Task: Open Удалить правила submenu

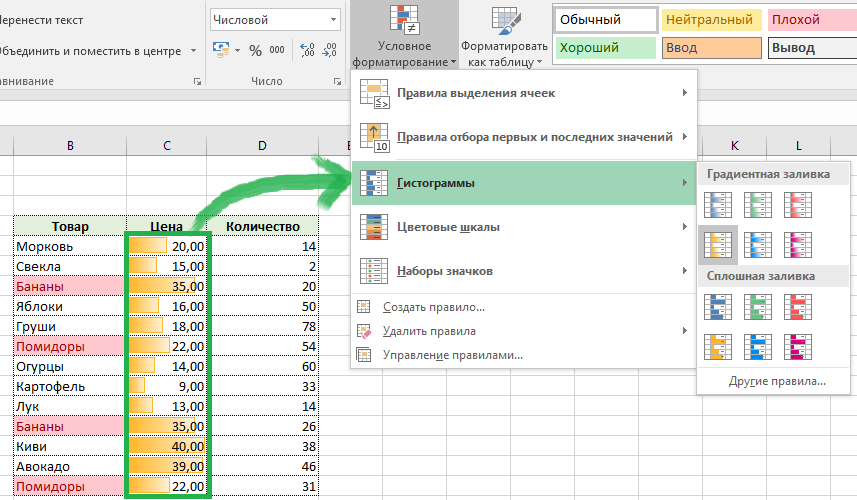Action: point(524,331)
